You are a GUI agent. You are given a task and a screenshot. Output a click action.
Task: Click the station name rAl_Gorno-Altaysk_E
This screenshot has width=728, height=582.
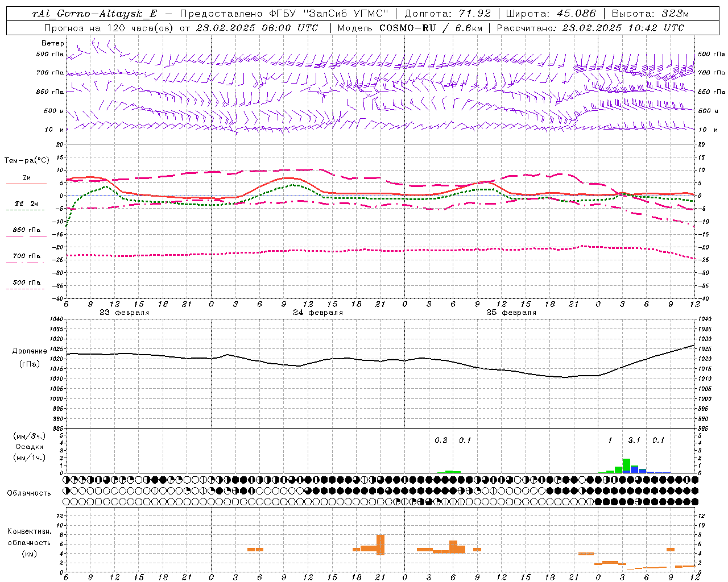click(x=96, y=14)
